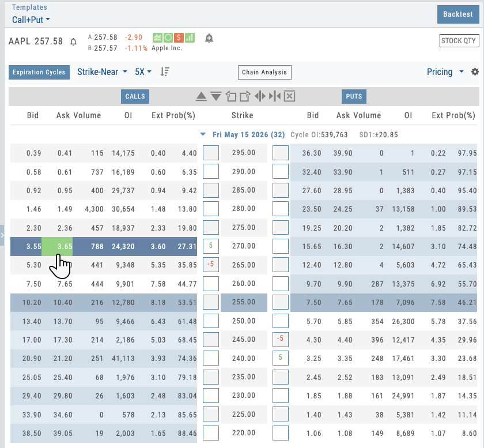Viewport: 484px width, 448px height.
Task: Click the Chain Analysis button
Action: pos(264,73)
